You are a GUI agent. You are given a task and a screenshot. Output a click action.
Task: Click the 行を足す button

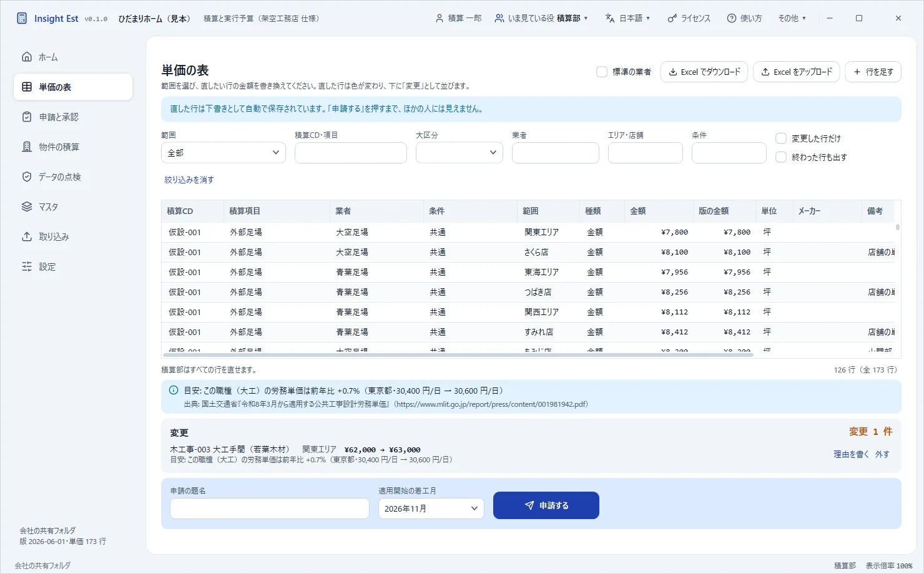pos(873,72)
